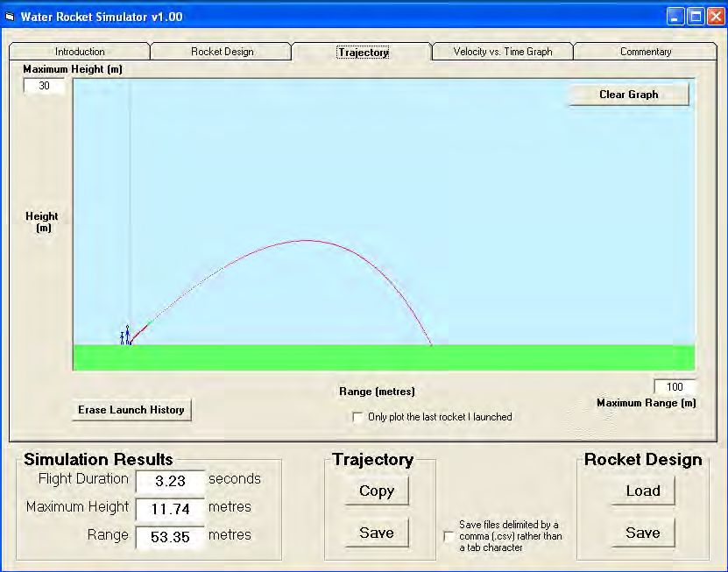Screen dimensions: 728x572
Task: Click the 'Flight Duration' label
Action: pyautogui.click(x=83, y=478)
